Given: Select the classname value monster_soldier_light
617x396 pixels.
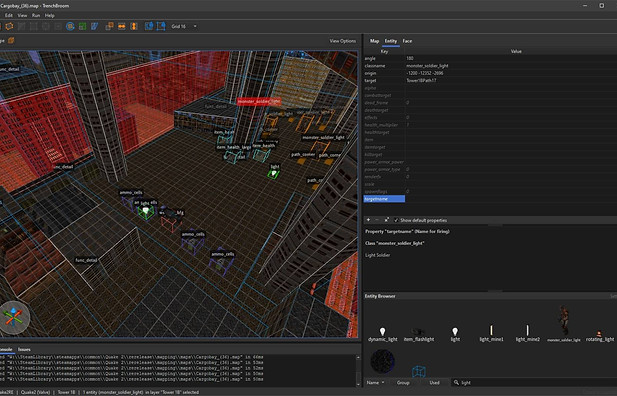Looking at the screenshot, I should coord(427,66).
